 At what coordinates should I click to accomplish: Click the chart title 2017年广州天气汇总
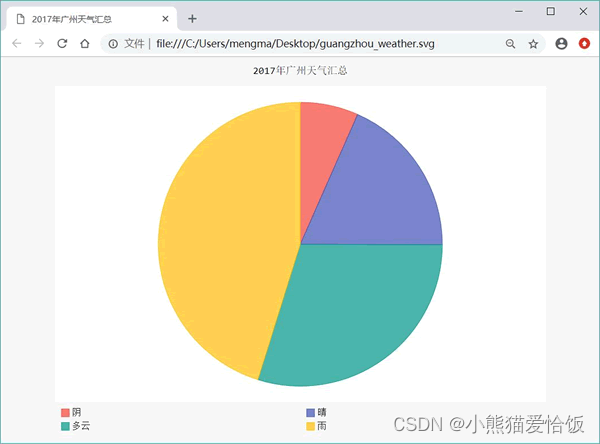(300, 70)
